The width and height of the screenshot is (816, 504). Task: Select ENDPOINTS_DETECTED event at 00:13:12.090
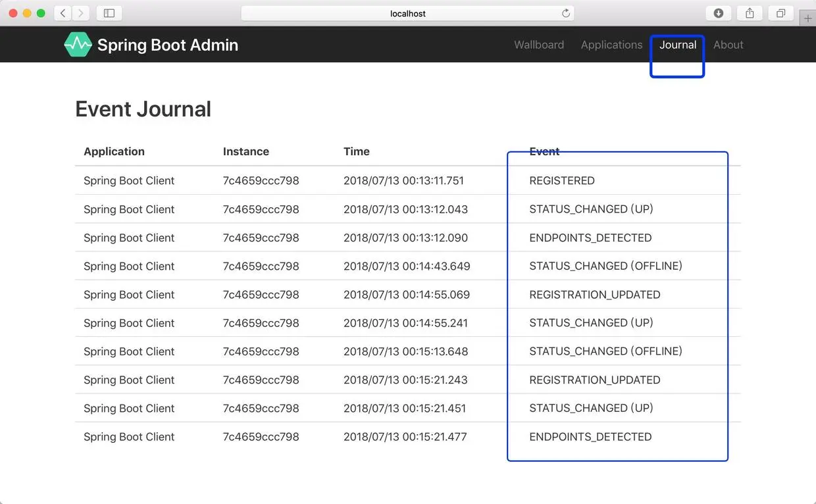(407, 238)
